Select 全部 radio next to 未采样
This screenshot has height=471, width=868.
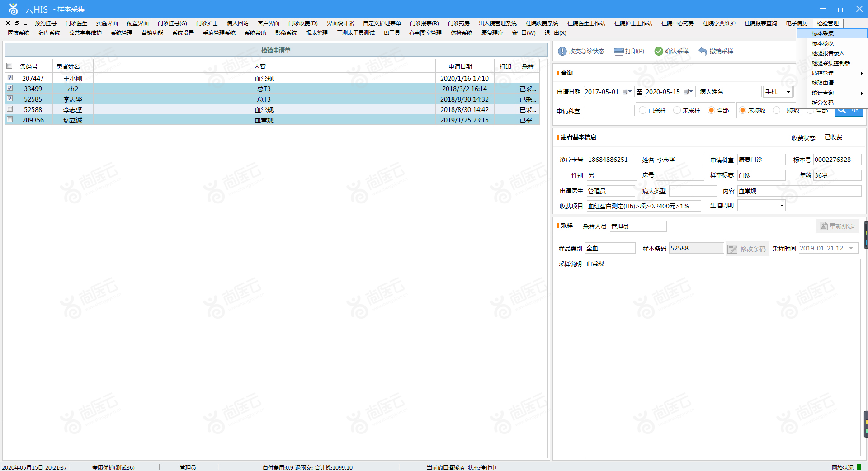[711, 110]
